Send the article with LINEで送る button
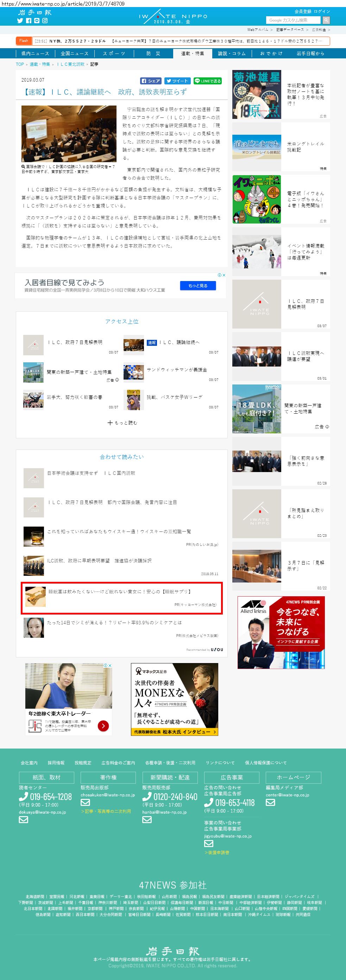346x980 pixels. click(208, 81)
